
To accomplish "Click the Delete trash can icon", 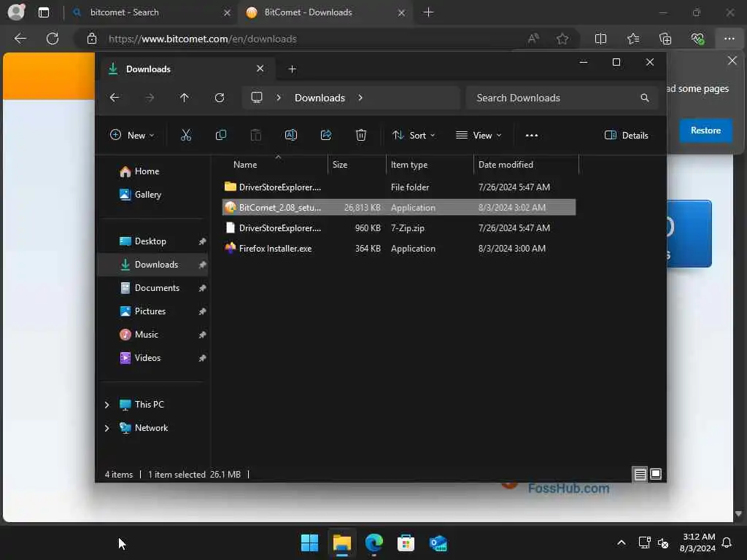I will coord(361,135).
